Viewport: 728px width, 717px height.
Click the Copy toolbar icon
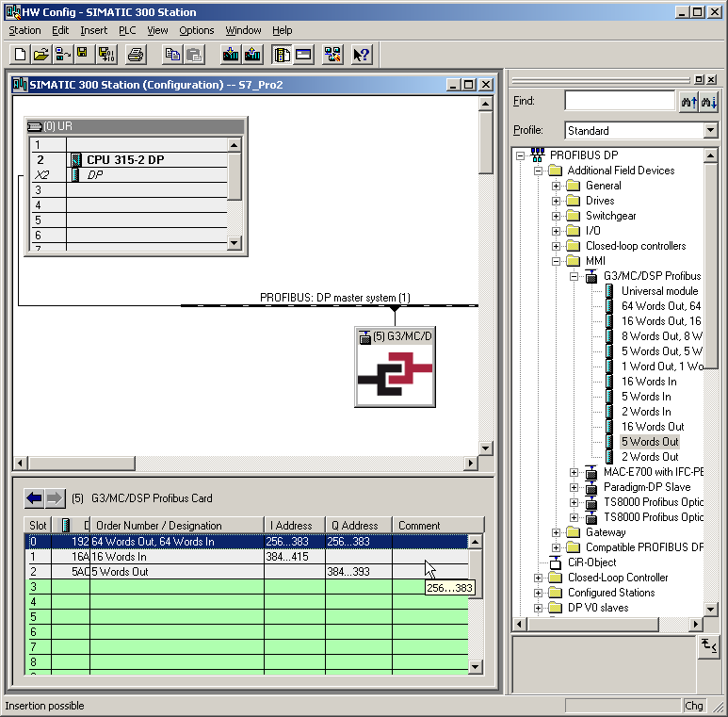pyautogui.click(x=172, y=55)
